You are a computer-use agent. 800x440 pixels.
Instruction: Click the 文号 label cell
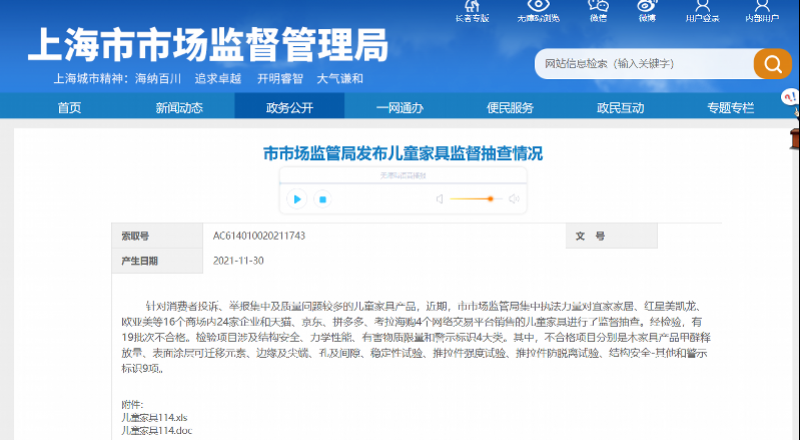coord(612,236)
